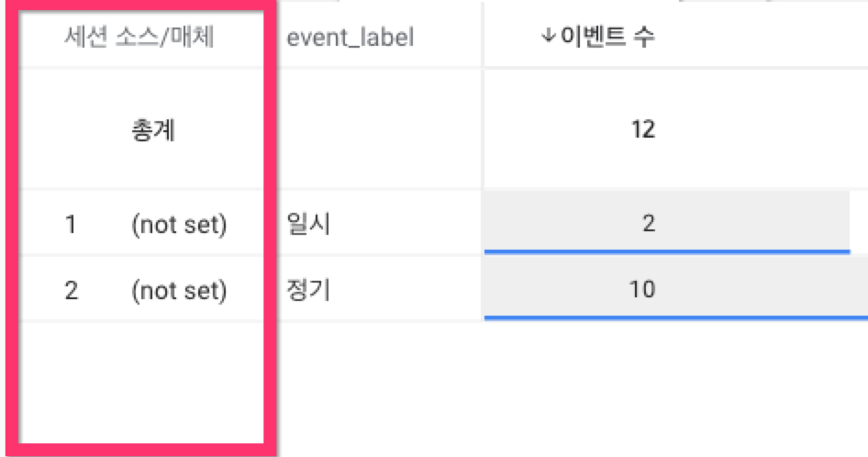Click blue bar under value 2
The width and height of the screenshot is (868, 457).
pyautogui.click(x=666, y=251)
